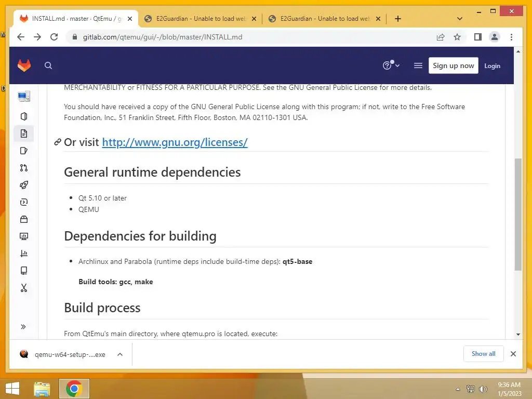Follow the gnu.org/licenses link
532x399 pixels.
[175, 142]
